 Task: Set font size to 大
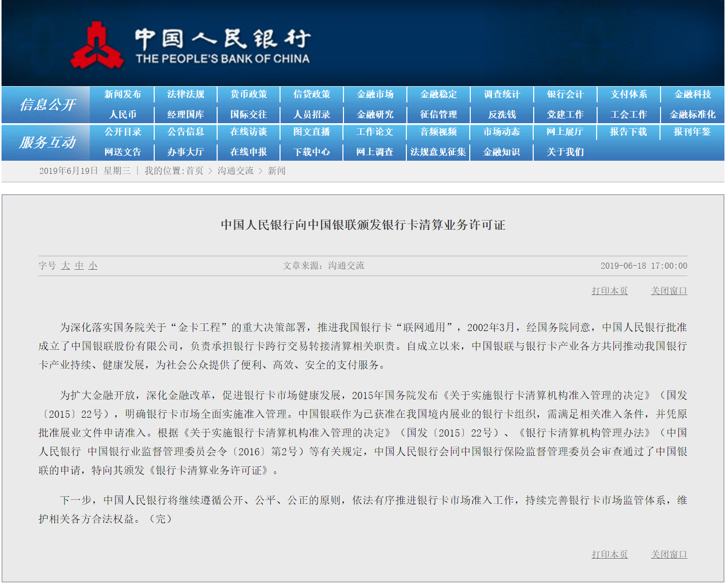[65, 266]
